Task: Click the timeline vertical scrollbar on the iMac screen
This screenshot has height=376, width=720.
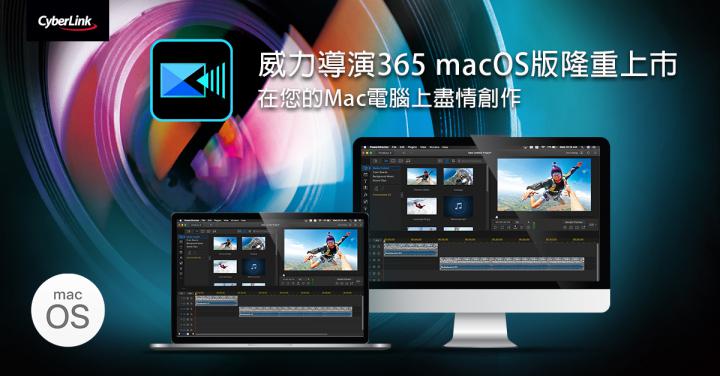Action: point(597,262)
